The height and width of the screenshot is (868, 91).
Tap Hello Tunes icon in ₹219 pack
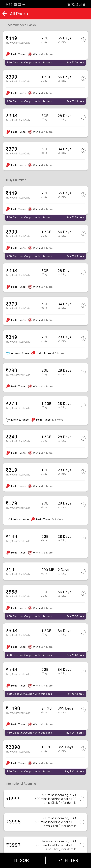click(x=8, y=486)
